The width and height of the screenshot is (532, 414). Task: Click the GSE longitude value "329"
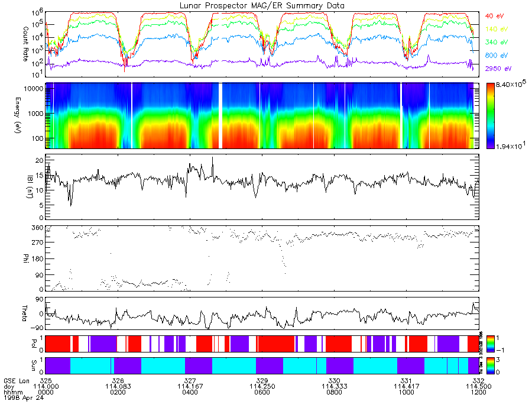click(262, 381)
